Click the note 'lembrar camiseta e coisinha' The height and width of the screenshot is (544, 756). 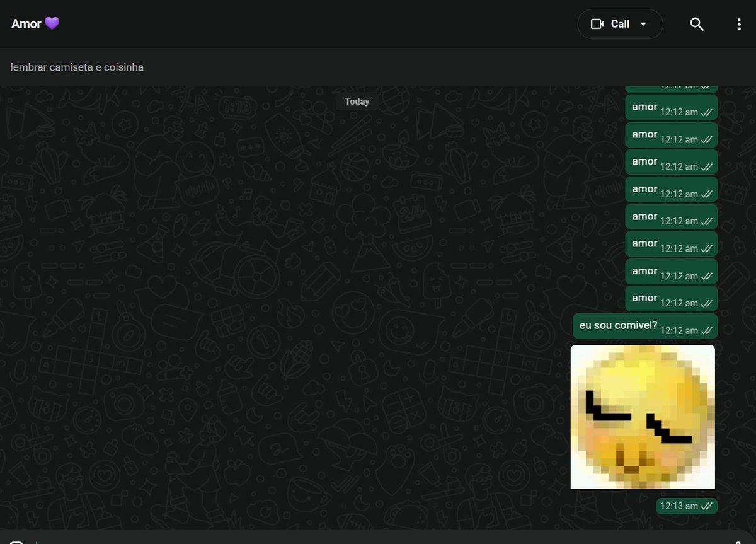coord(77,67)
